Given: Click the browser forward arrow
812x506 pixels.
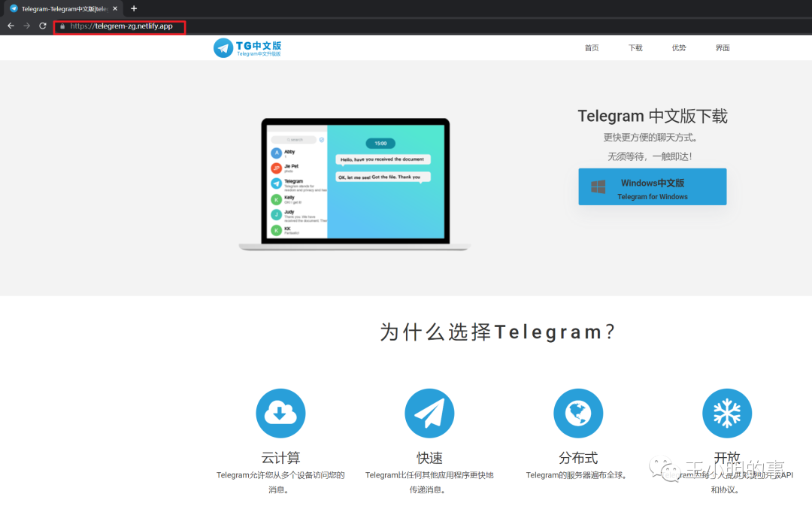Looking at the screenshot, I should [26, 26].
